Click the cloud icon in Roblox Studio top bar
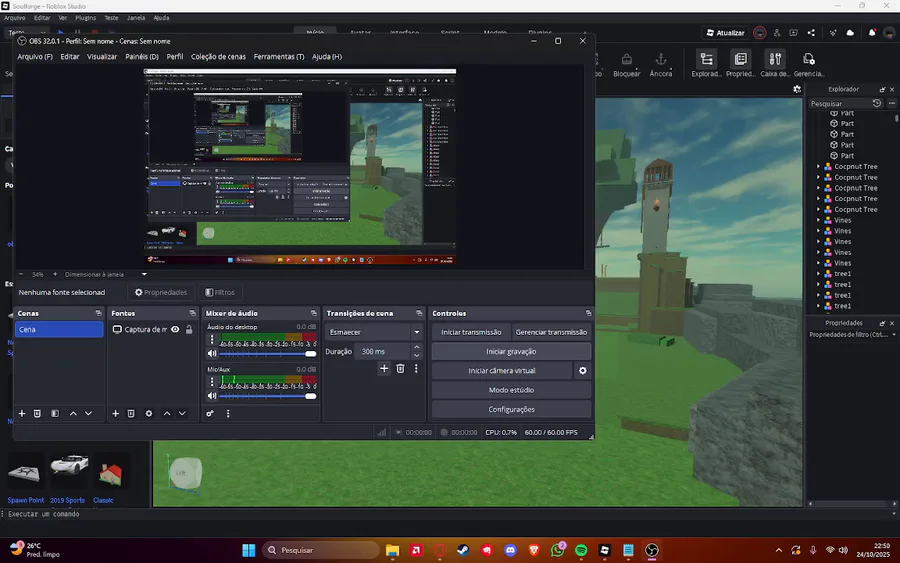The height and width of the screenshot is (563, 900). [x=850, y=33]
